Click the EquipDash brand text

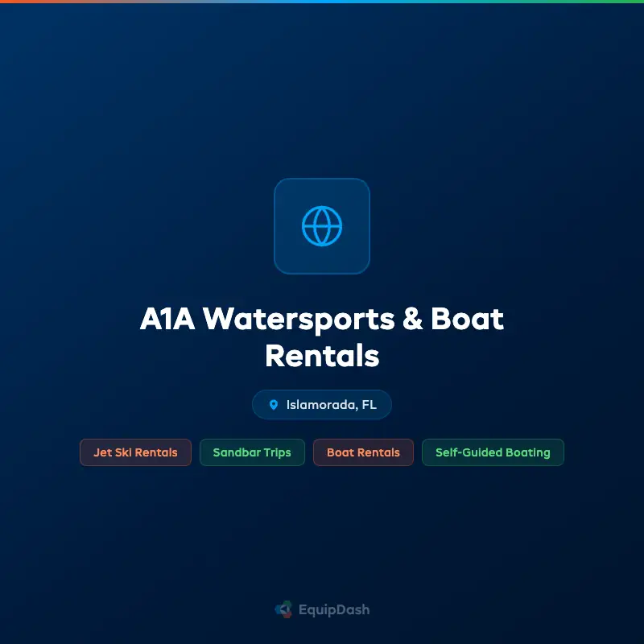pos(334,610)
